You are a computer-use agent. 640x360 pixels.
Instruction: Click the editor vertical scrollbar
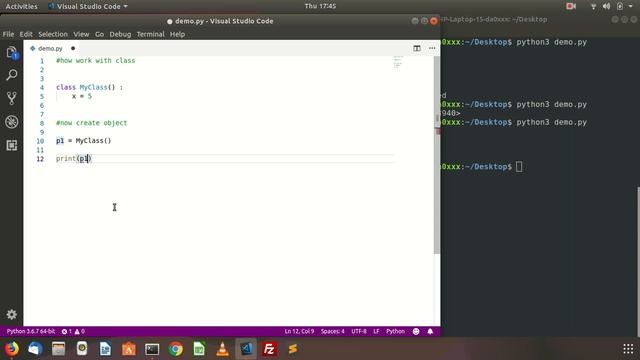(x=436, y=155)
